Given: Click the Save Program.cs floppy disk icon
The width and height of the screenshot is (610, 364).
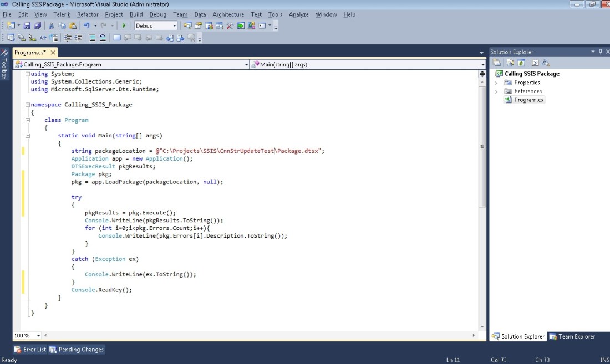Looking at the screenshot, I should (x=27, y=25).
